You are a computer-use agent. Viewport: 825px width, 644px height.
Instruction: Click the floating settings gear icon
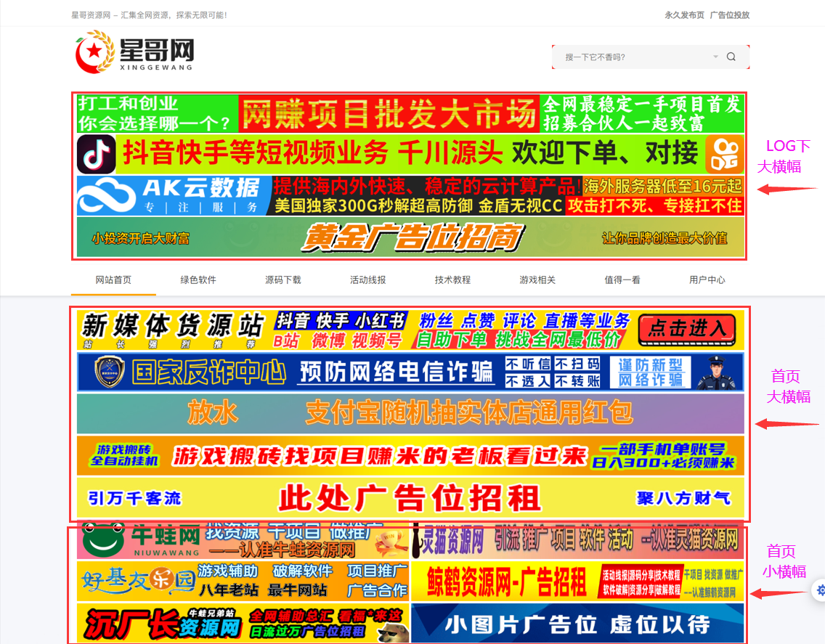pyautogui.click(x=820, y=590)
